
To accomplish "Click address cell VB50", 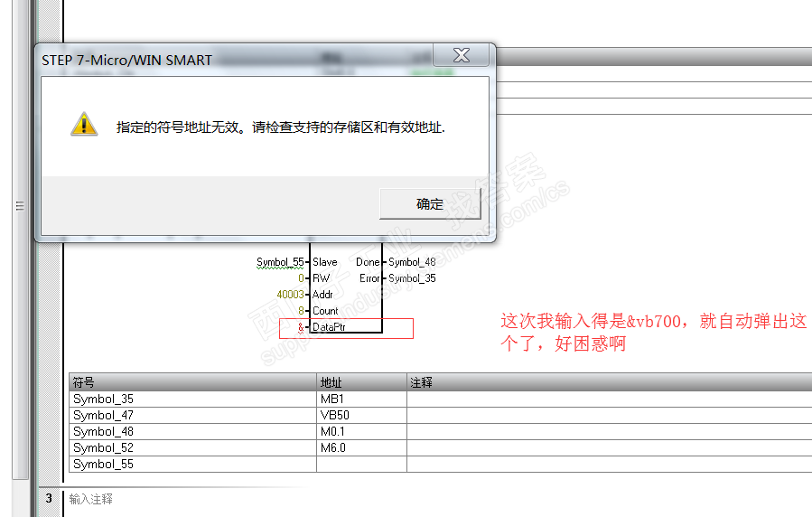I will pos(361,415).
